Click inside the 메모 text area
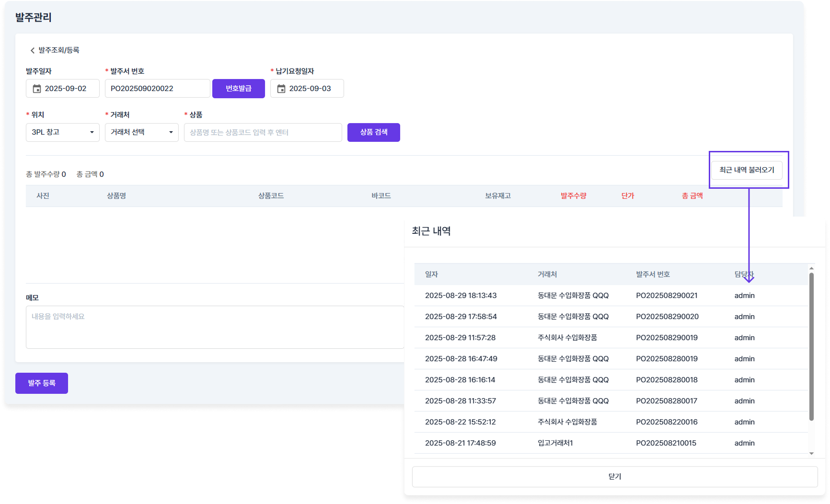 pos(215,327)
